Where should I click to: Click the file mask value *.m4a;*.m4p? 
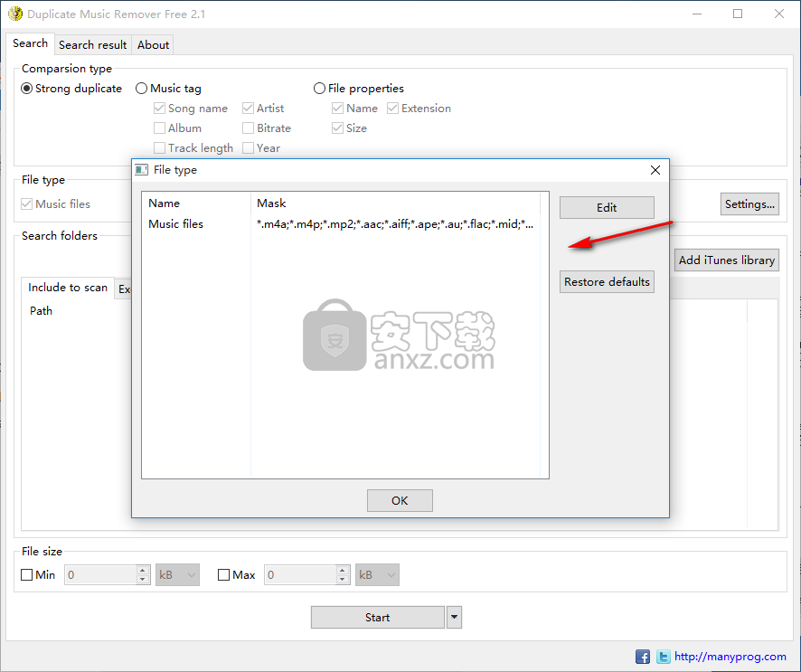tap(395, 223)
